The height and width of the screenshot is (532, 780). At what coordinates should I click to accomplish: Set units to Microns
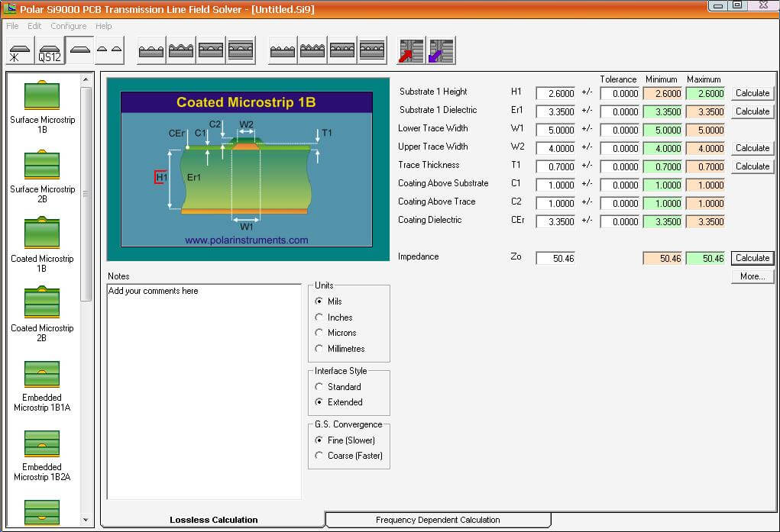[x=319, y=333]
